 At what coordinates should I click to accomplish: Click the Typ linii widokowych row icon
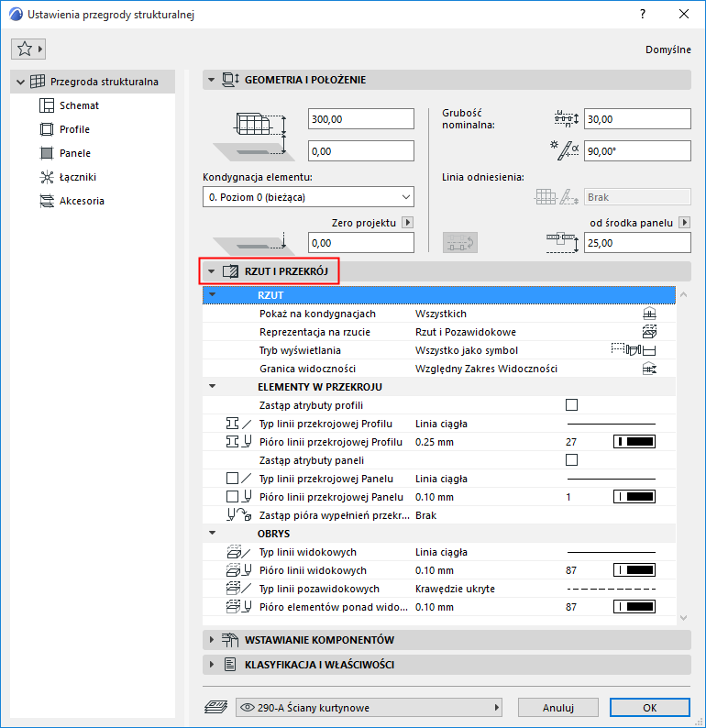238,552
